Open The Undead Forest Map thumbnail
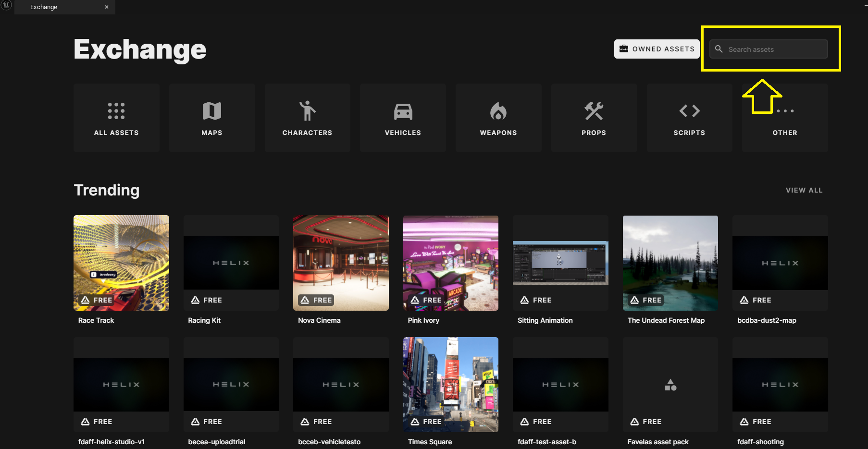 [x=670, y=262]
